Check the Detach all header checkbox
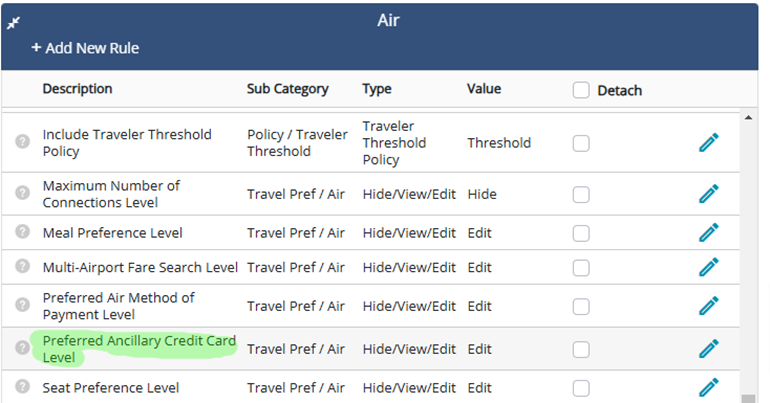Screen dimensions: 770x403 (x=581, y=90)
